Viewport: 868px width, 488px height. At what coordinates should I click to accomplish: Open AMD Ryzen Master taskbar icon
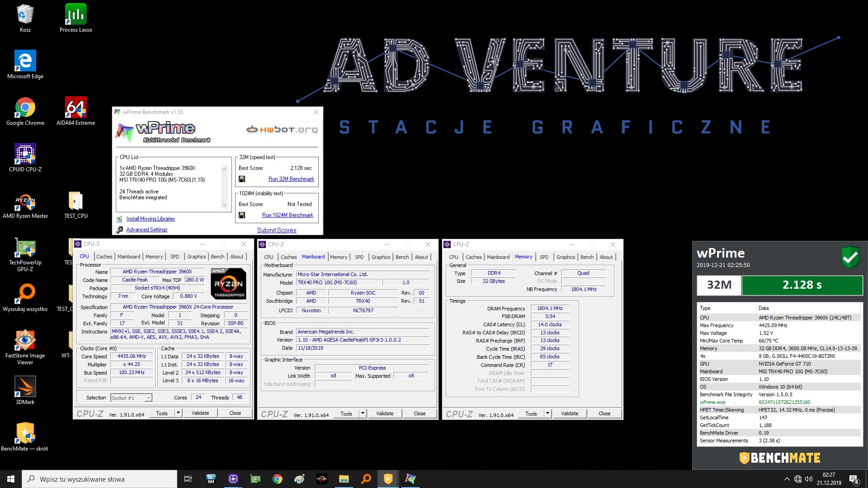click(x=322, y=479)
